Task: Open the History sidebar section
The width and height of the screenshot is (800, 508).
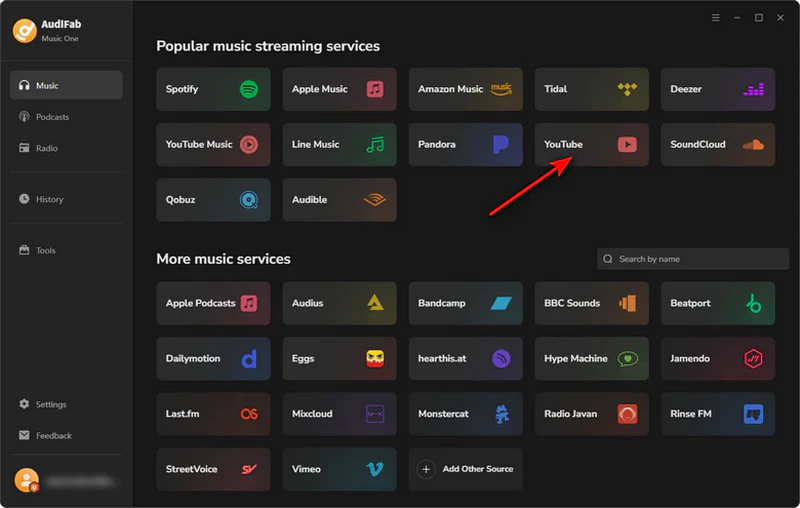Action: [x=66, y=199]
